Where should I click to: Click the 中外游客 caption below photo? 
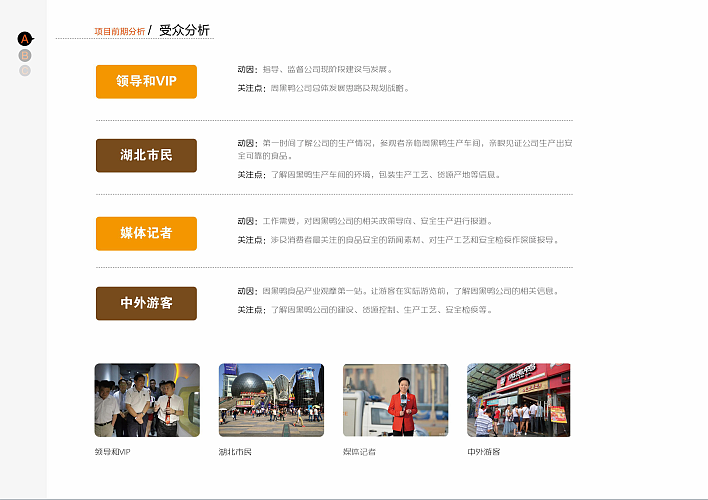(x=484, y=452)
